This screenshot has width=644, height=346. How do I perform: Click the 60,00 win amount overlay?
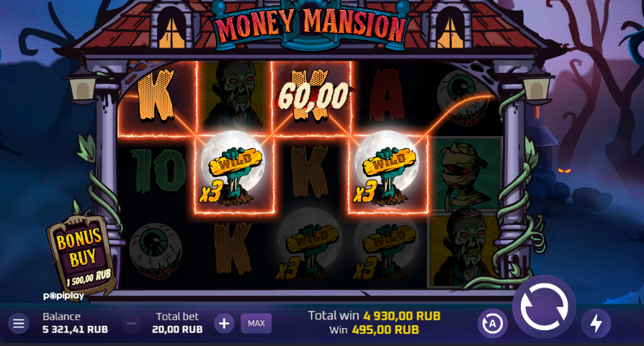tap(313, 96)
